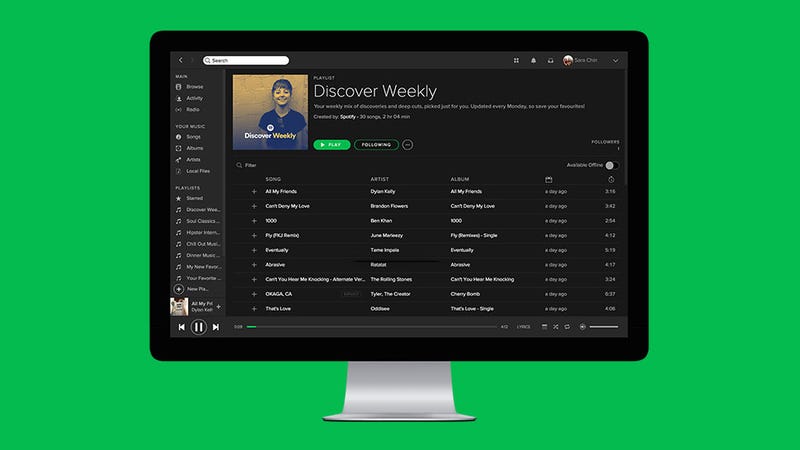Sort by the Song column header
This screenshot has height=450, width=800.
(x=273, y=180)
